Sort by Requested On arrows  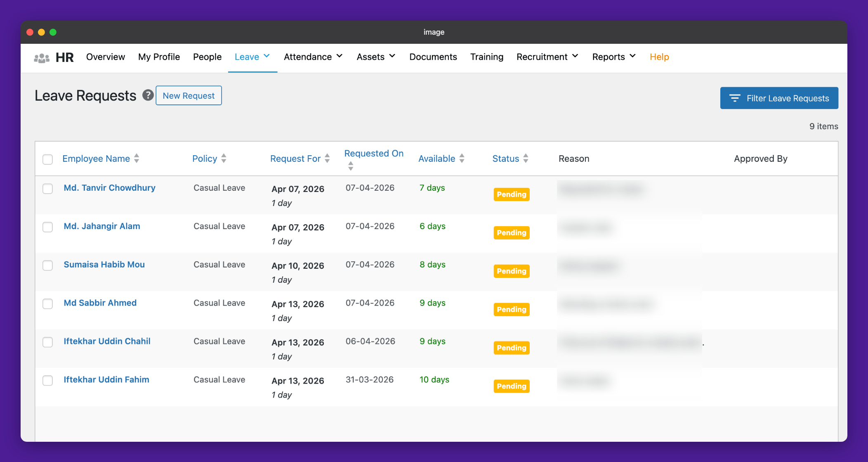tap(351, 166)
